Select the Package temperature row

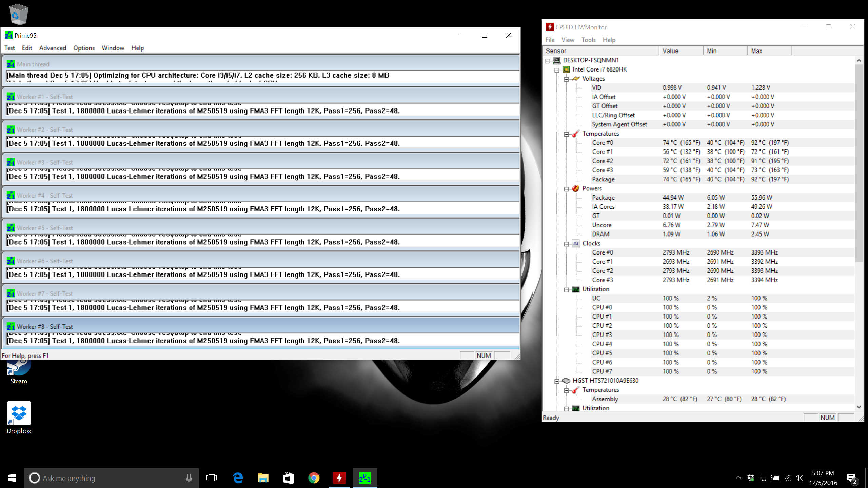(x=698, y=179)
